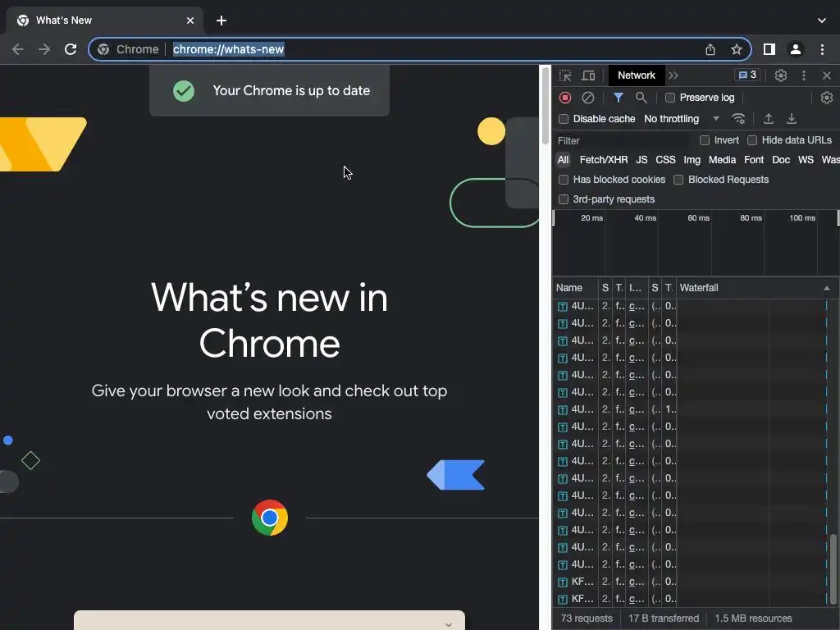The height and width of the screenshot is (630, 840).
Task: Open the profile avatar menu
Action: [x=796, y=49]
